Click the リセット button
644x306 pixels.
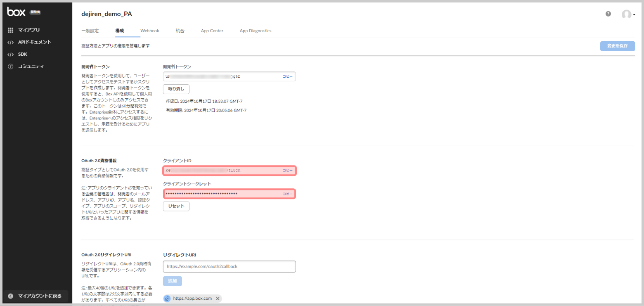(x=176, y=206)
